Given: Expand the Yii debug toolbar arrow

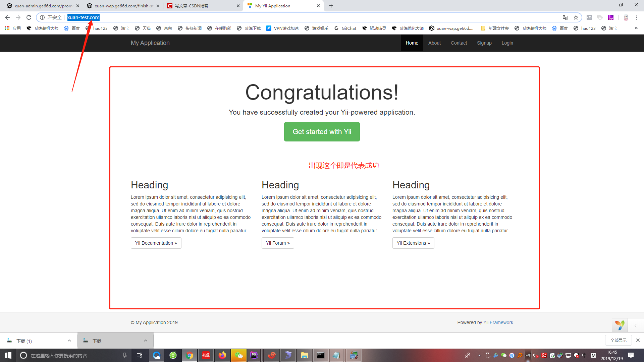Looking at the screenshot, I should (x=635, y=325).
